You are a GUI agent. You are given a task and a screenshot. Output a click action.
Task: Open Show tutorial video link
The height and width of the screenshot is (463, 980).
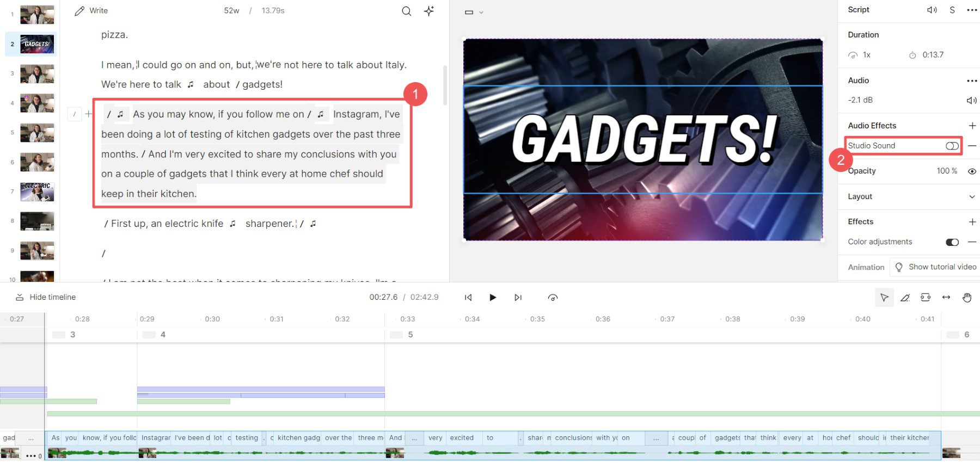pos(936,267)
